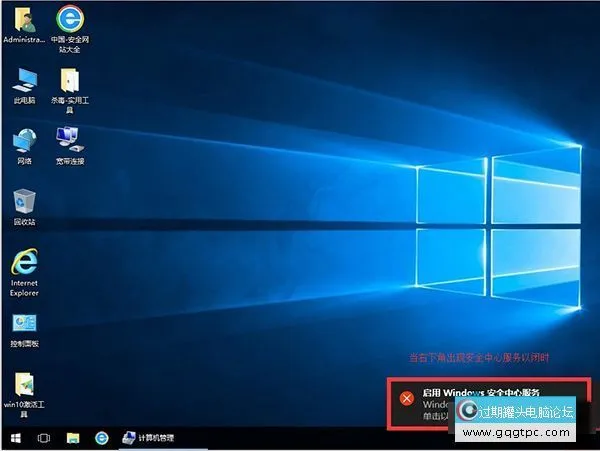Click the red annotation text above notification
This screenshot has height=451, width=600.
(479, 357)
